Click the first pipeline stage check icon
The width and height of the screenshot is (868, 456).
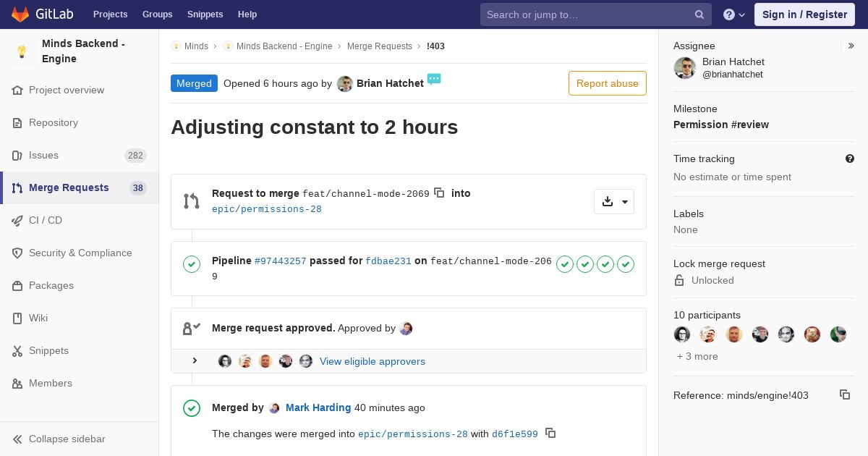point(565,264)
